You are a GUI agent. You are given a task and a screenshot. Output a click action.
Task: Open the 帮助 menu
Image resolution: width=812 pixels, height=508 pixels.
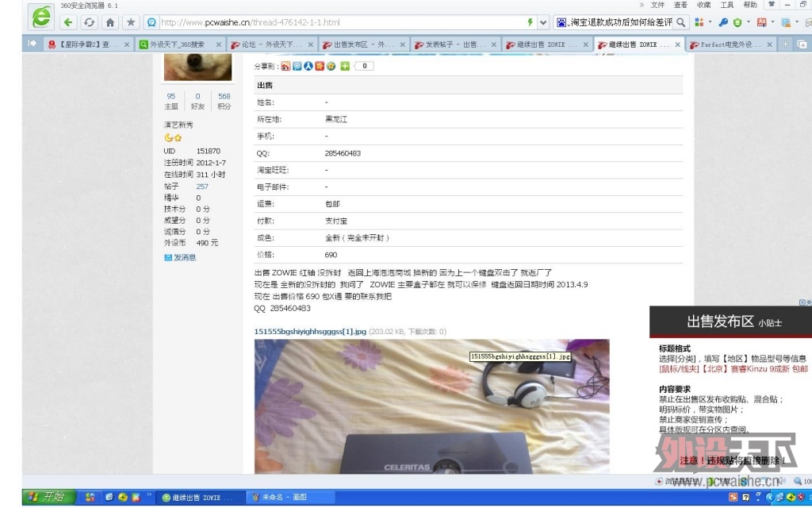(750, 5)
